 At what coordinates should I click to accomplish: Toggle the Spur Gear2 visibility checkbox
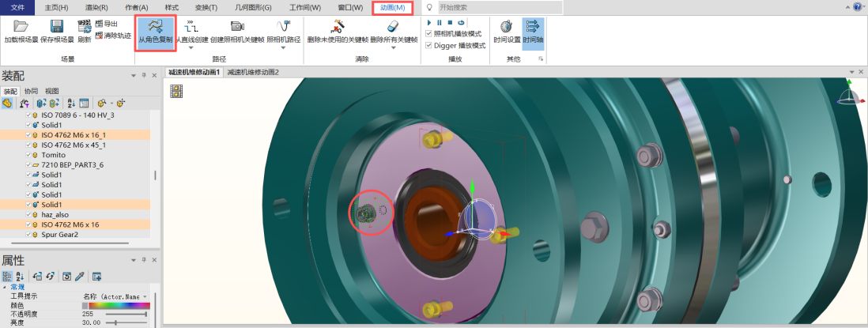point(28,235)
